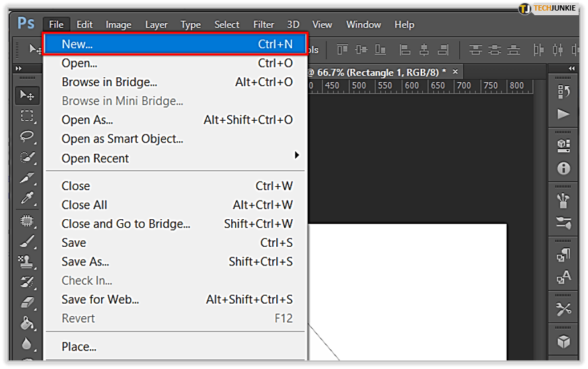This screenshot has width=588, height=369.
Task: Close the Rectangle 1 document tab
Action: [455, 71]
